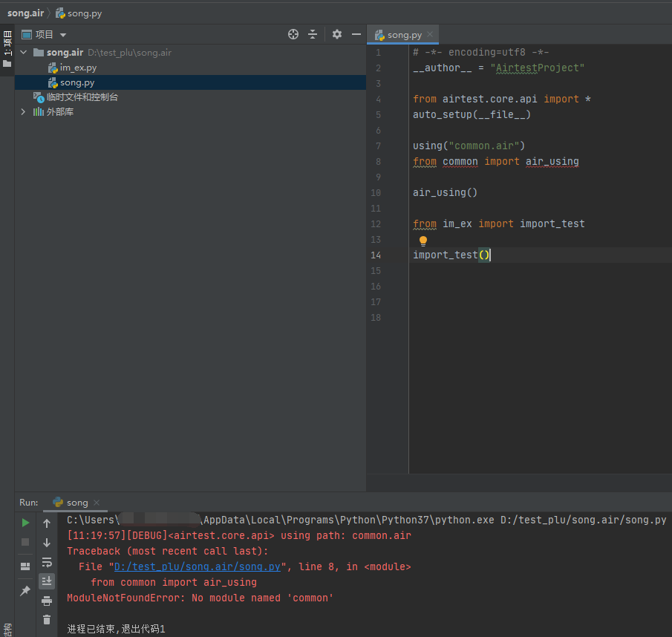Click the up-the-stack-trace arrow

47,523
